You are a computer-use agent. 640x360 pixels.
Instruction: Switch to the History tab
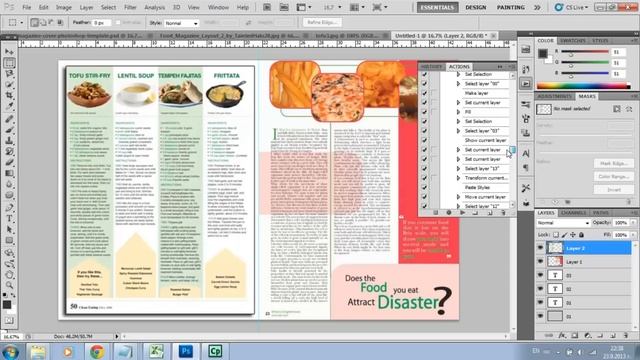(x=431, y=67)
